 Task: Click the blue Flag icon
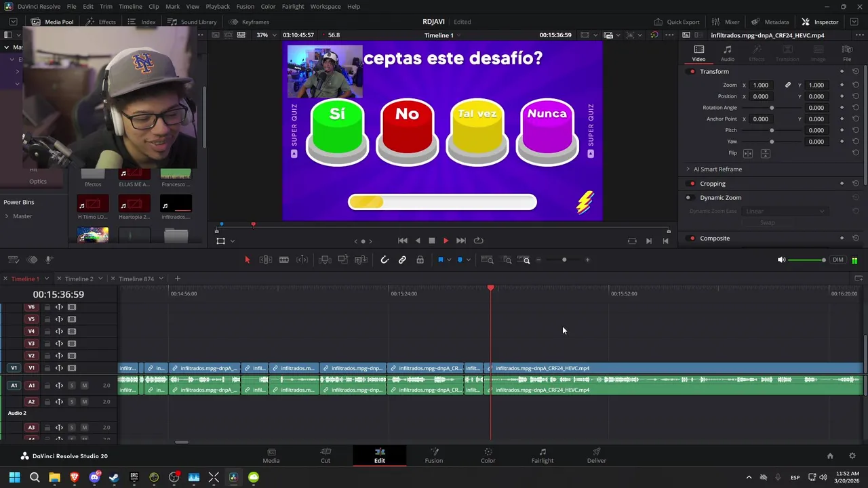[x=440, y=260]
